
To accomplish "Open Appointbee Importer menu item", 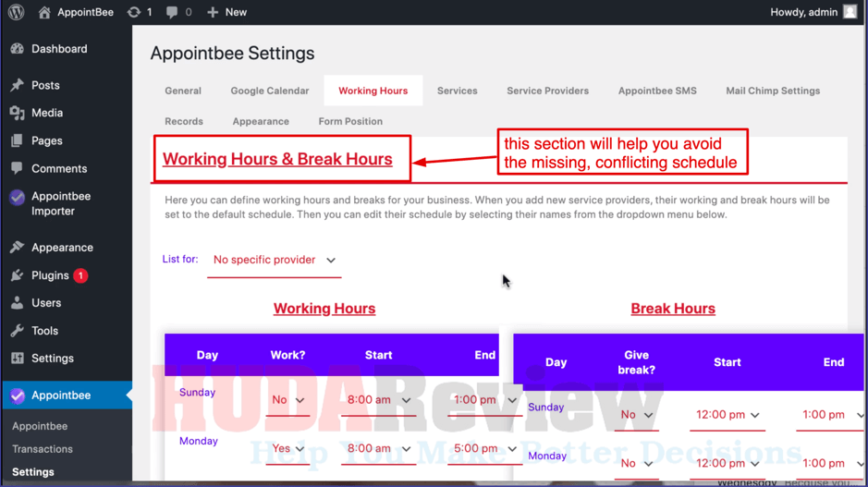I will [x=61, y=203].
